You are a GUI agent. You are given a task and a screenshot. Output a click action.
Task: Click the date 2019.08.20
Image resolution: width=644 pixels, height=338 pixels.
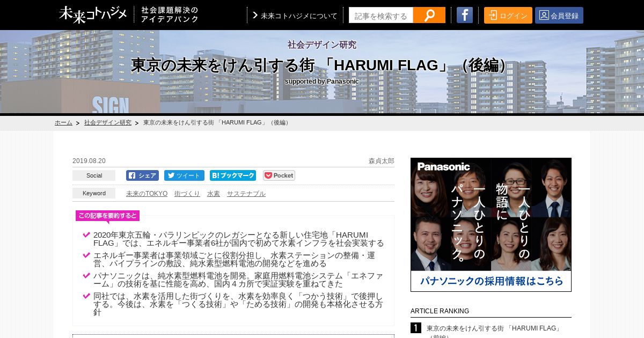point(89,161)
